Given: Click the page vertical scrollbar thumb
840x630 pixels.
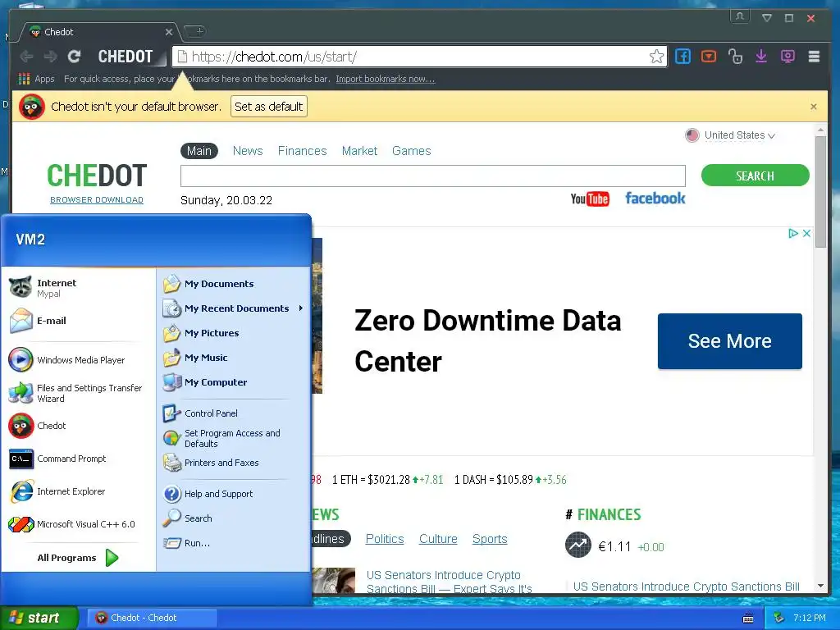Looking at the screenshot, I should click(x=820, y=191).
